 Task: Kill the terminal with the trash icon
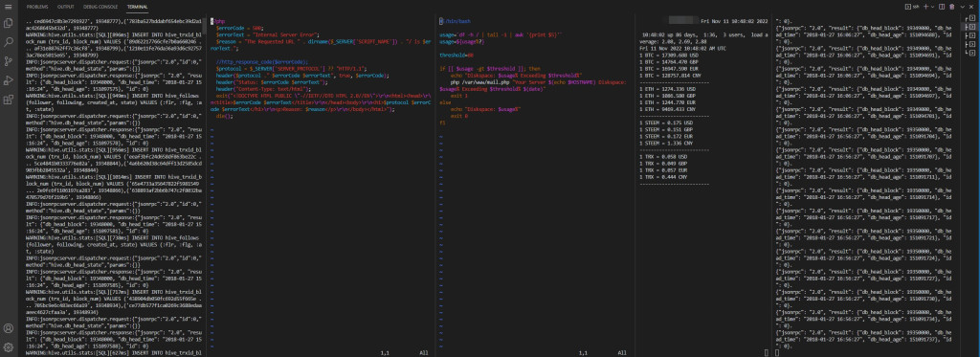[952, 7]
